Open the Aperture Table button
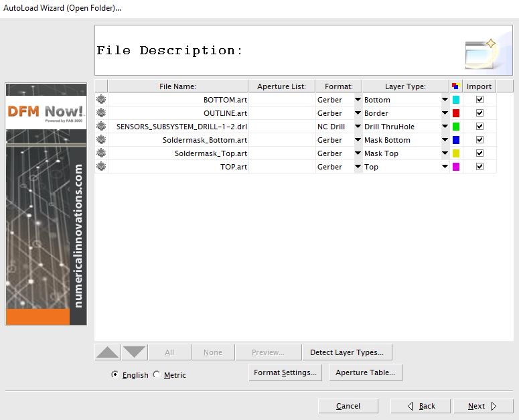 pos(366,372)
